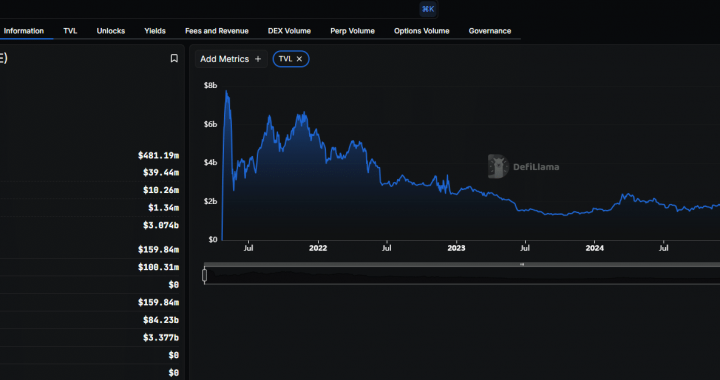Go to the Unlocks tab
The width and height of the screenshot is (720, 380).
pos(111,31)
